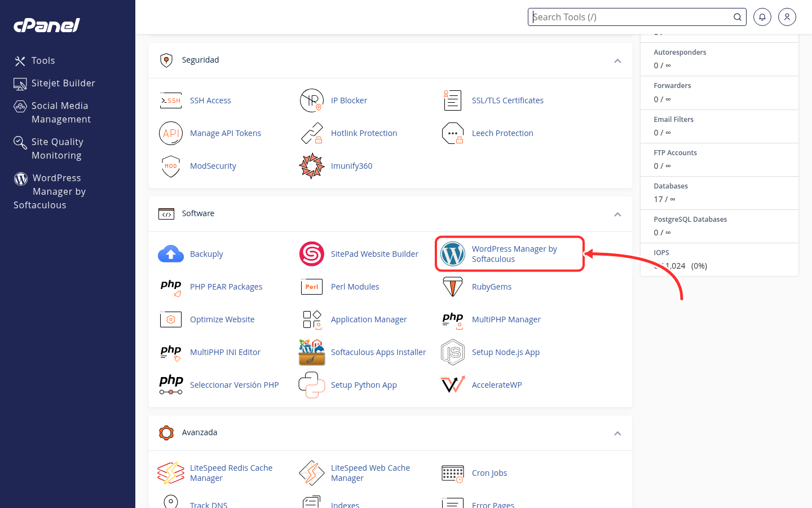Click the SSH Access icon

(x=171, y=100)
